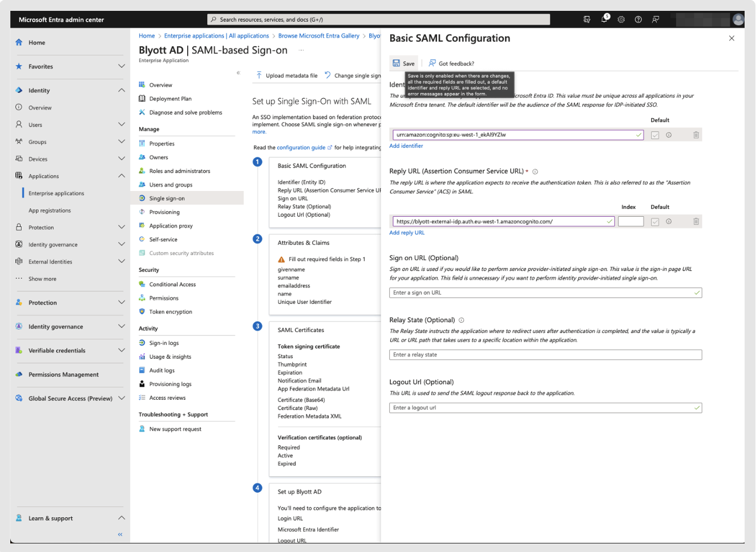This screenshot has height=552, width=756.
Task: Click the Add identifier link
Action: (406, 146)
